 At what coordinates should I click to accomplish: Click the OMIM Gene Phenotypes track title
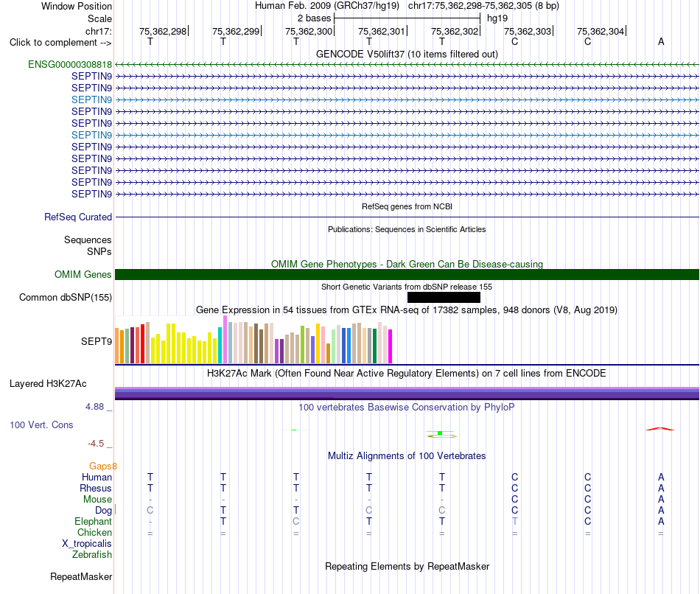click(x=407, y=264)
